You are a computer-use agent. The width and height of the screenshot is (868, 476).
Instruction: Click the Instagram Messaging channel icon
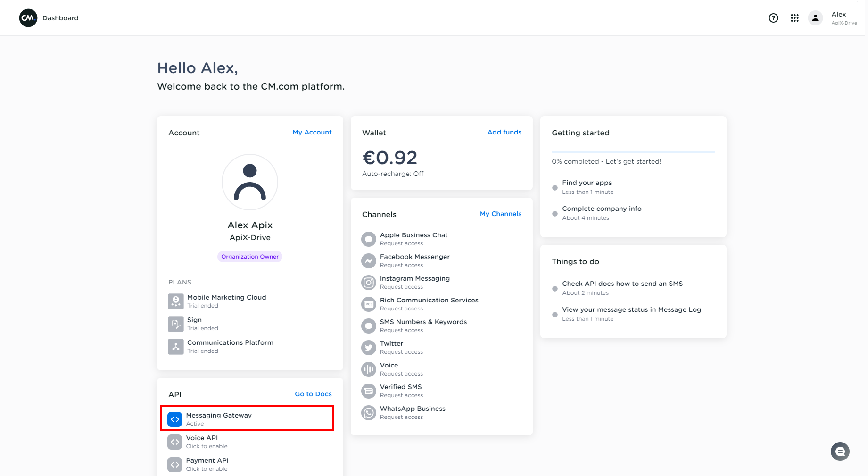368,283
